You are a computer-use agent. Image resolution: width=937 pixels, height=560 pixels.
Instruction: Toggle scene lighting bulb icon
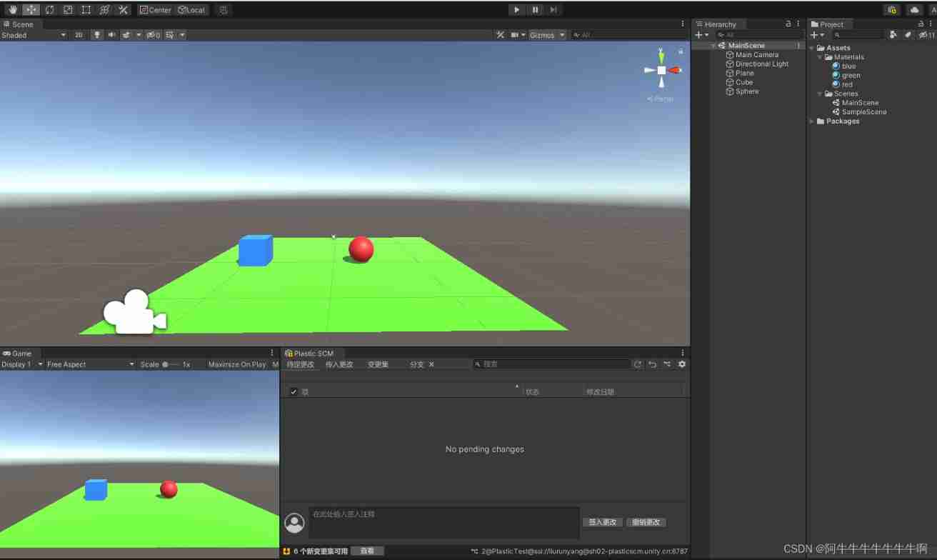97,35
